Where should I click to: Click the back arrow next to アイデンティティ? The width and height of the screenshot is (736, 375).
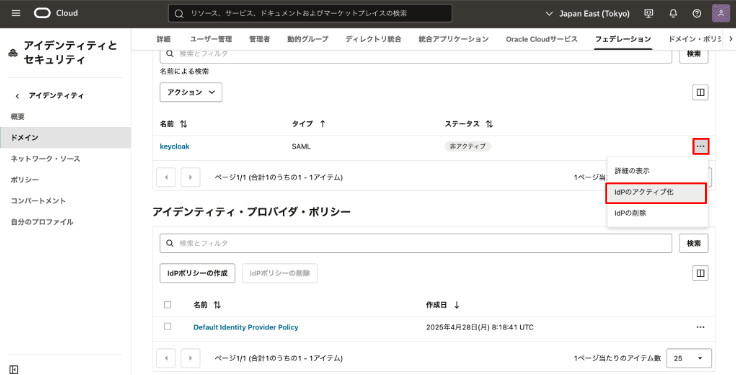point(17,96)
